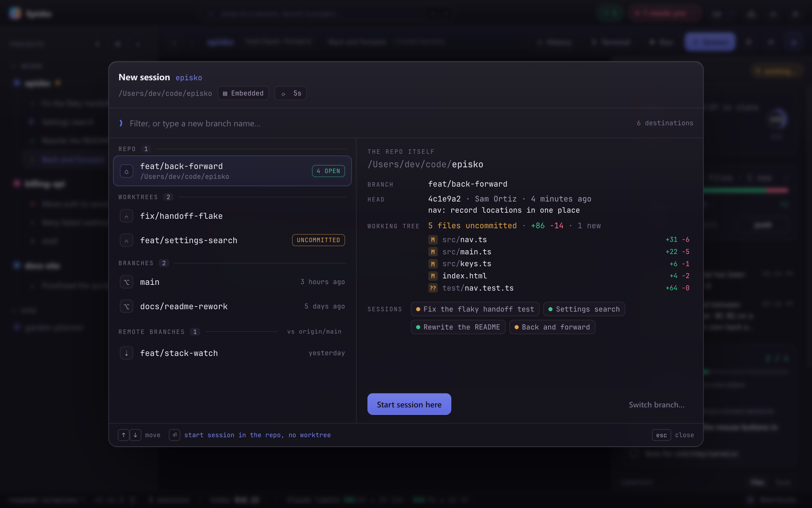Click the index.html file row
The height and width of the screenshot is (508, 812).
point(559,276)
